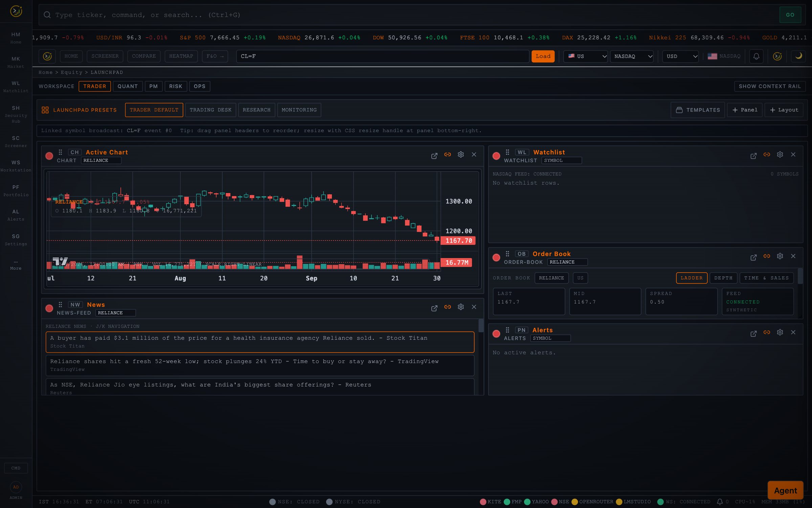Switch workspace to RISK
Viewport: 812px width, 508px height.
pos(176,86)
